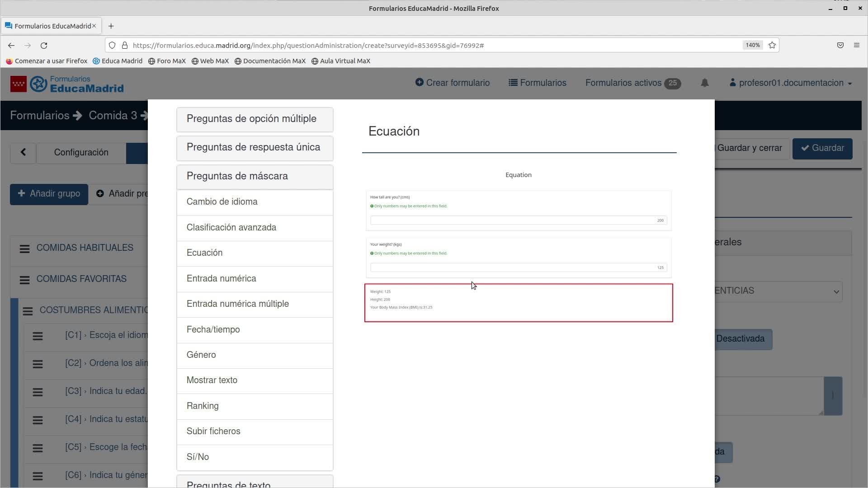Image resolution: width=868 pixels, height=488 pixels.
Task: Click the Guardar button
Action: click(x=822, y=149)
